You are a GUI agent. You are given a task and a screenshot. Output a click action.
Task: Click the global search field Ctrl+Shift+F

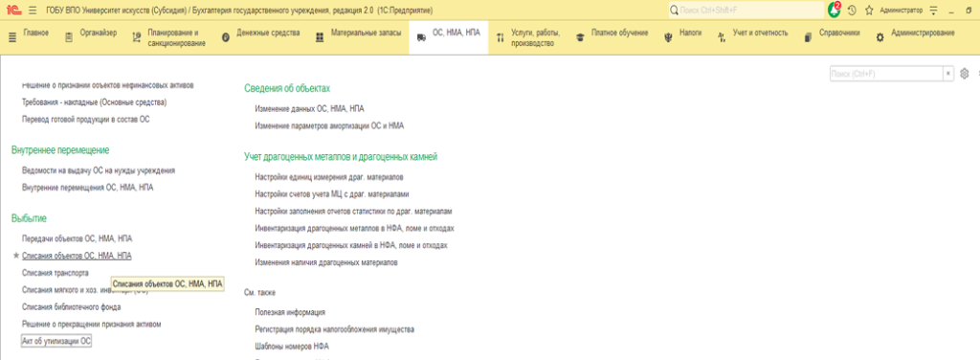(746, 11)
